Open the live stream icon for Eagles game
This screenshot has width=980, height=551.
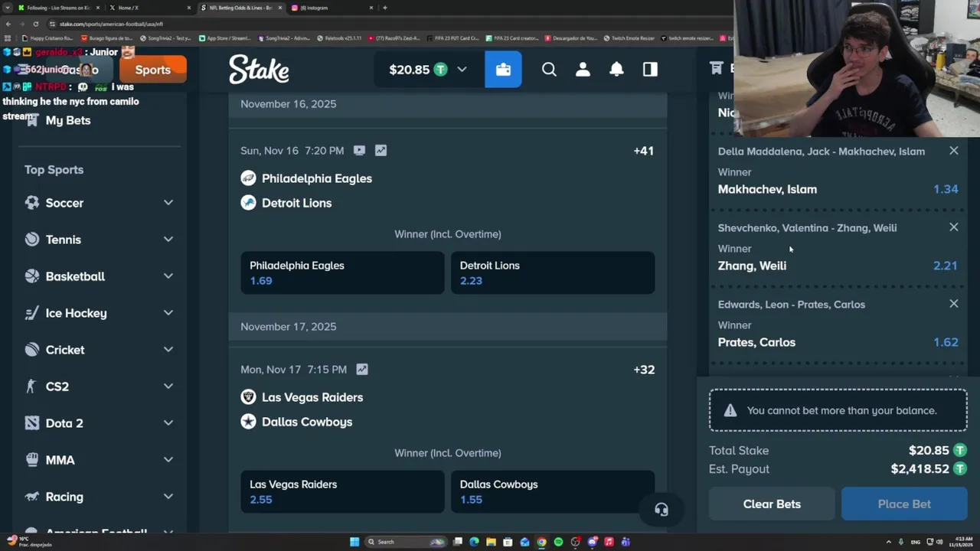tap(359, 151)
